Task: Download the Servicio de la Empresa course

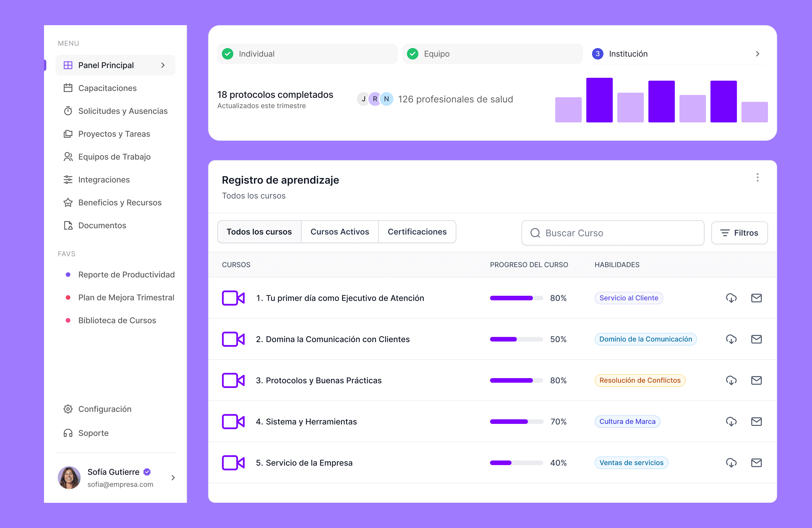Action: [x=731, y=463]
